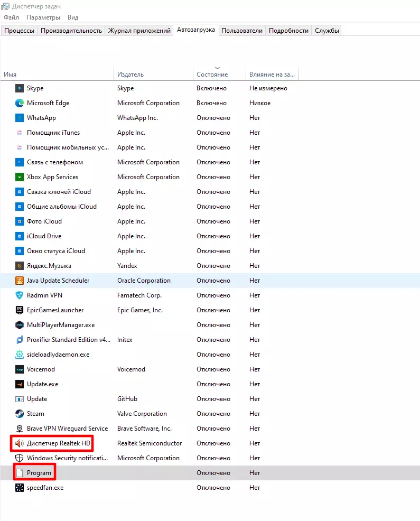Select the Помощник iTunes icon
The height and width of the screenshot is (521, 420).
tap(19, 133)
